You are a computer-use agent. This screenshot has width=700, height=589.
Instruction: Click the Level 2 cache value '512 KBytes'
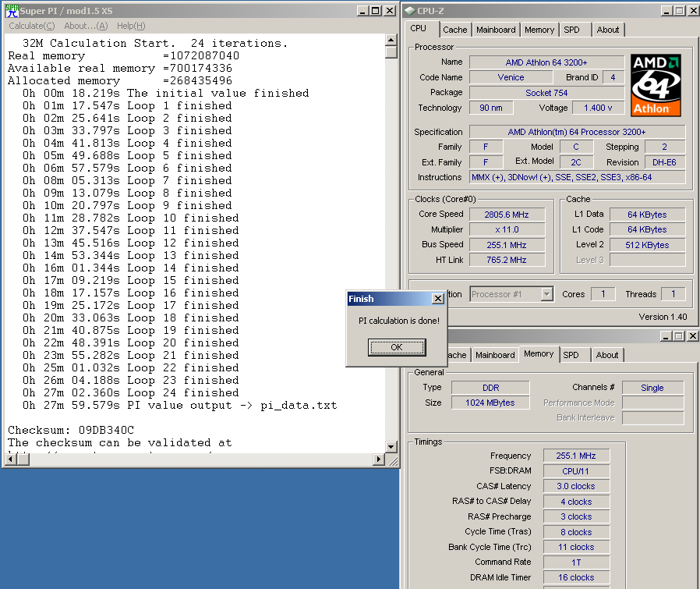(x=647, y=245)
